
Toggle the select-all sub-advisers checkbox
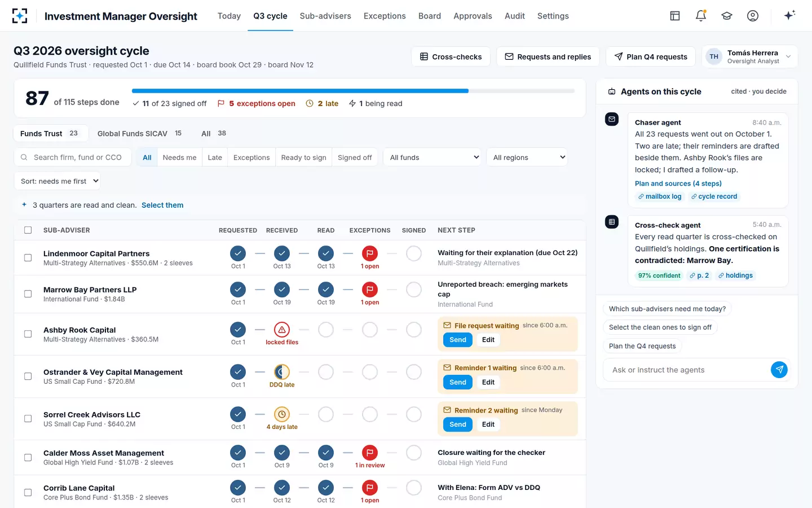click(x=28, y=230)
